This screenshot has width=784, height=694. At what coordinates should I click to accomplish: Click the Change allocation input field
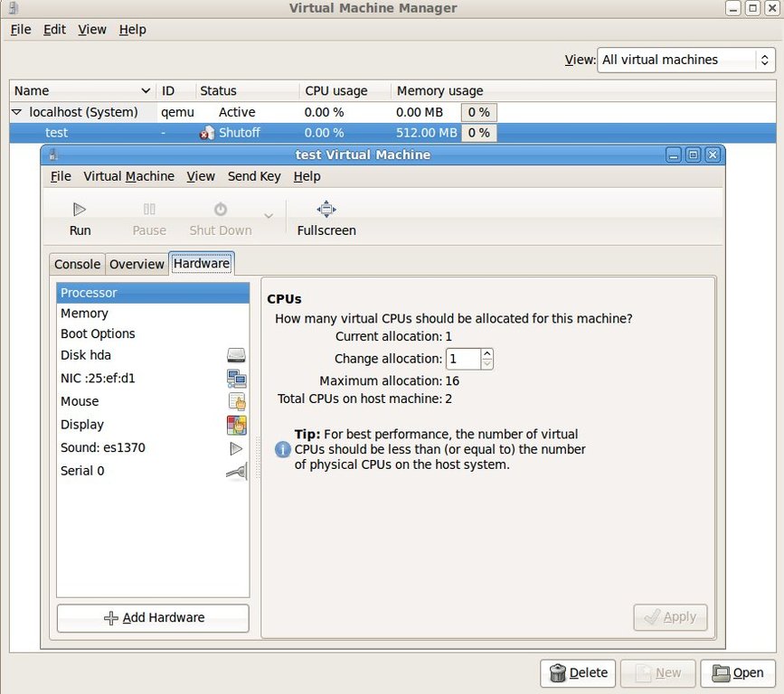click(x=463, y=359)
